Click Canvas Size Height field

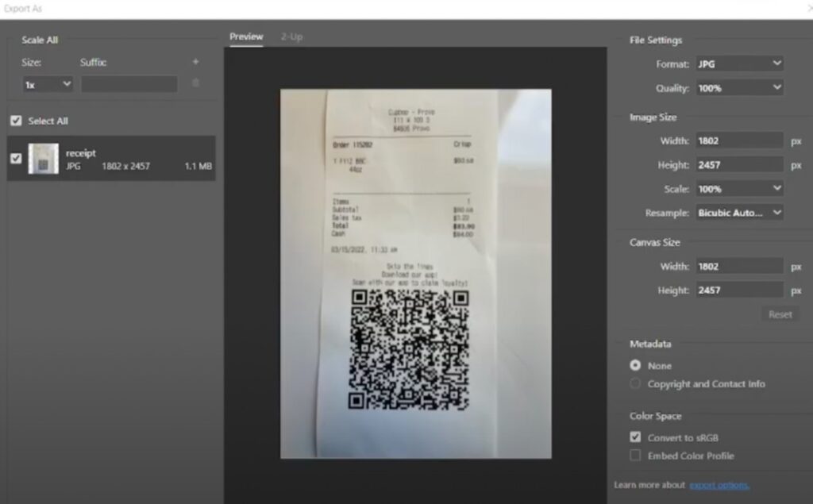[739, 290]
